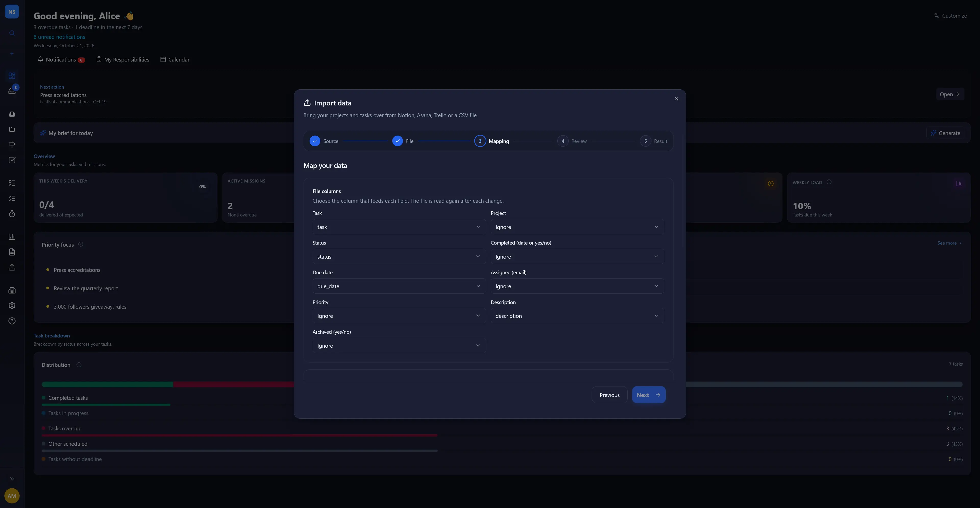This screenshot has width=980, height=508.
Task: Expand the sidebar with double chevron icon
Action: [x=12, y=479]
